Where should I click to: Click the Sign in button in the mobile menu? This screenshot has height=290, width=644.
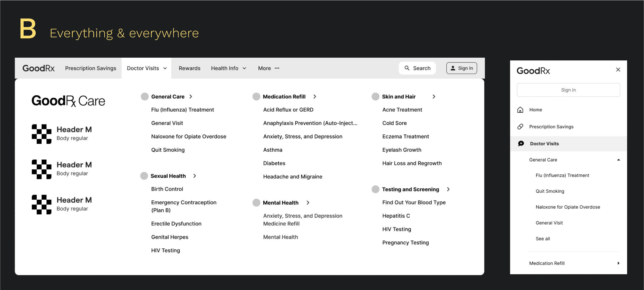(x=568, y=90)
